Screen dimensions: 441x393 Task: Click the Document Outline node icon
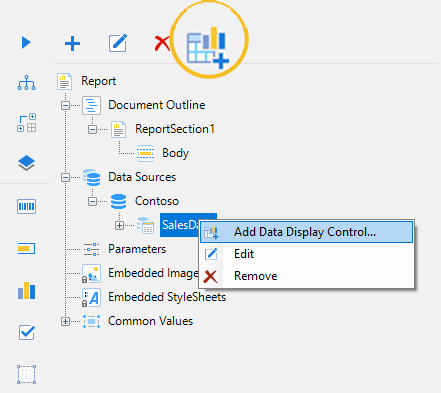point(91,105)
